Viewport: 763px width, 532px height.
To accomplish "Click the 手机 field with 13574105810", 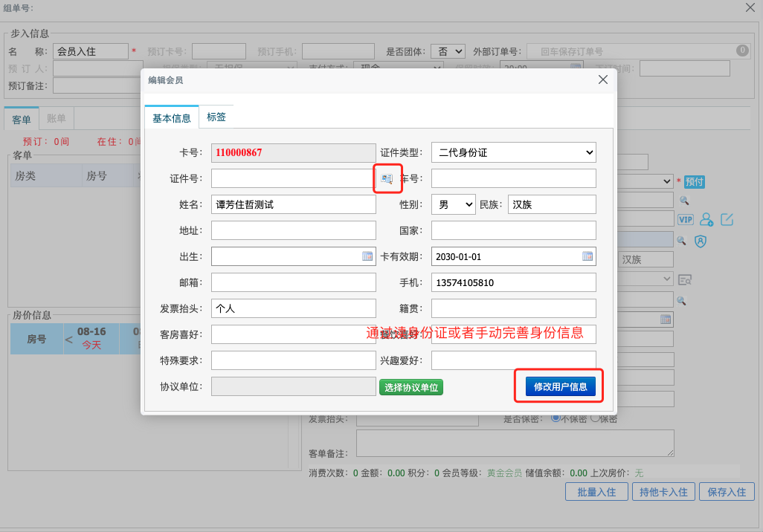I will pos(513,282).
